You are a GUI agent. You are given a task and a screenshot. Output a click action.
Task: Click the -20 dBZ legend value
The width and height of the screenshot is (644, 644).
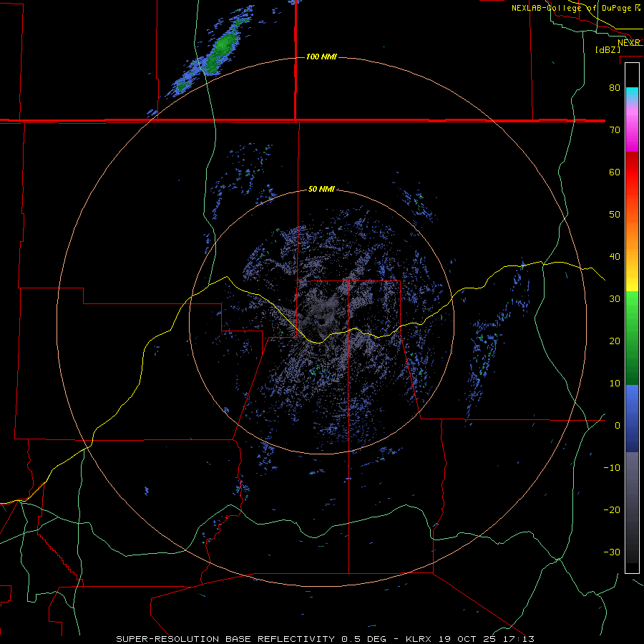(612, 510)
